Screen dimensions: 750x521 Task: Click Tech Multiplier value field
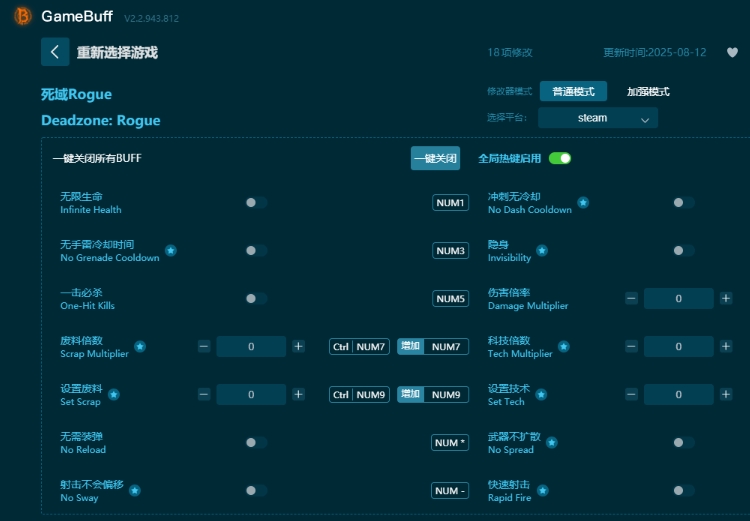pyautogui.click(x=679, y=346)
